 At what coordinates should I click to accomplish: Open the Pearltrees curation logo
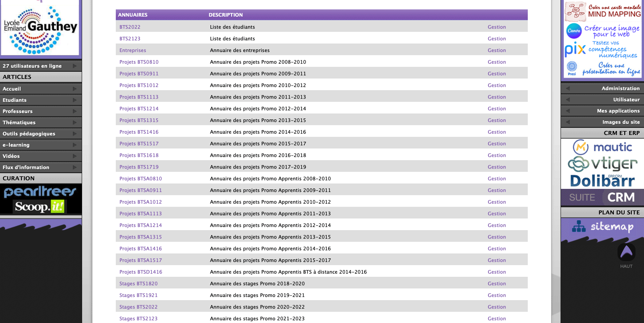click(40, 192)
